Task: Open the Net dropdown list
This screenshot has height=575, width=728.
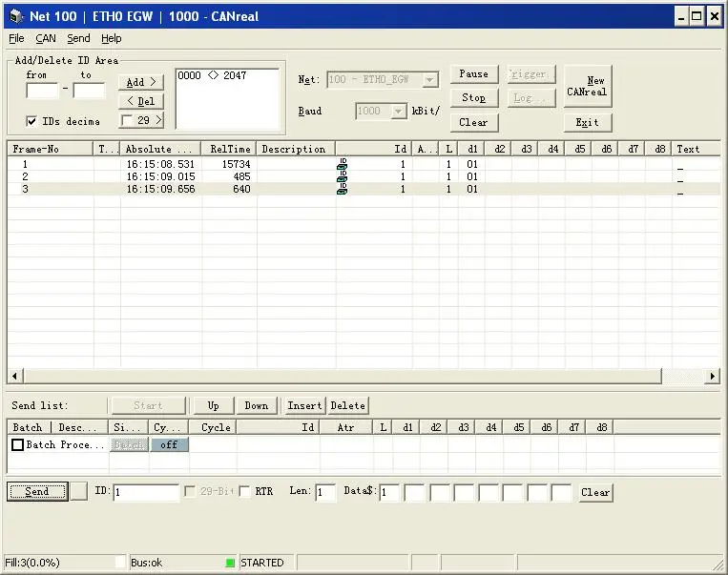Action: [430, 80]
